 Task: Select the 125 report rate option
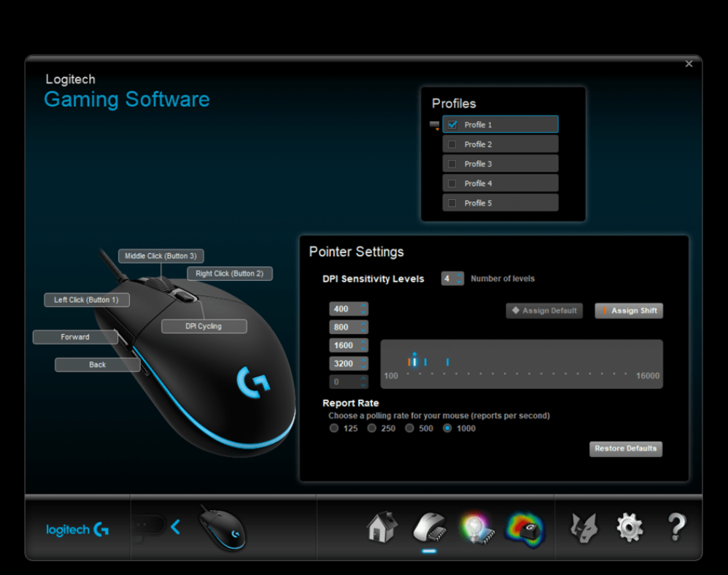334,428
